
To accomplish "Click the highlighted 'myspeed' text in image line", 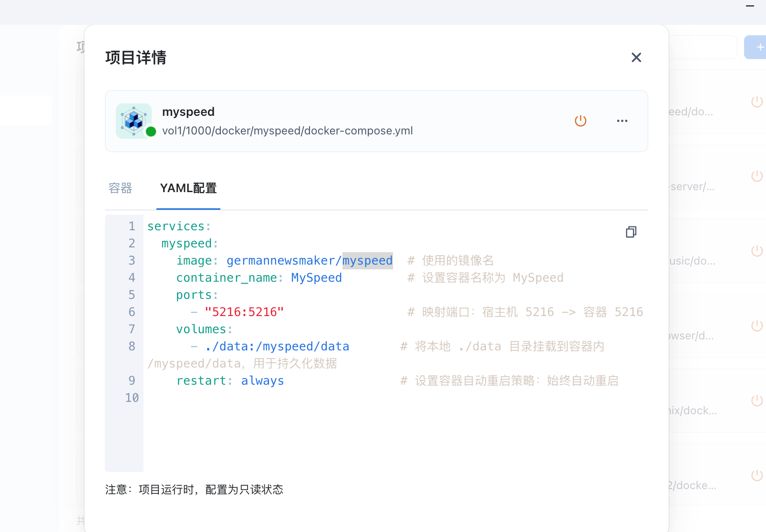I will (367, 261).
